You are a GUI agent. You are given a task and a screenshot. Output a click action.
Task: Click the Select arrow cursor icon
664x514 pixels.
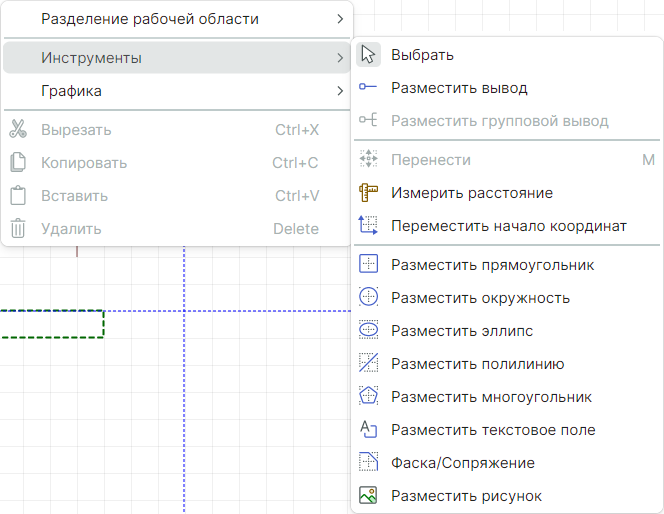click(368, 55)
